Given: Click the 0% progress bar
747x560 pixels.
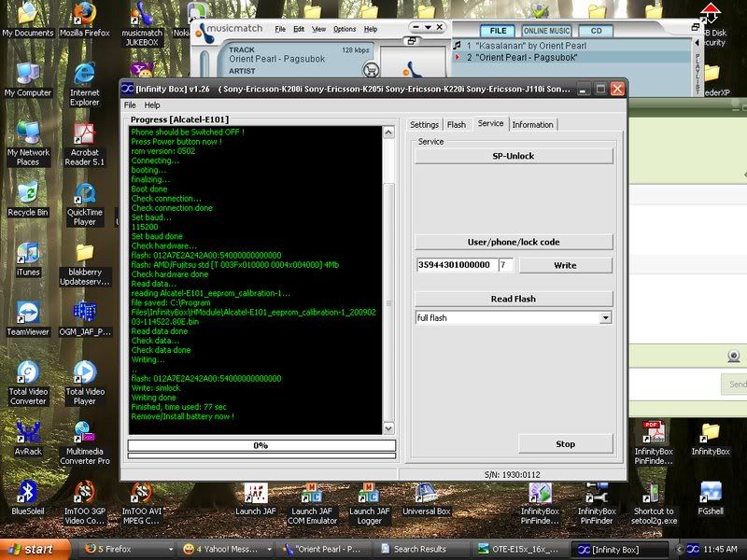Looking at the screenshot, I should [261, 446].
